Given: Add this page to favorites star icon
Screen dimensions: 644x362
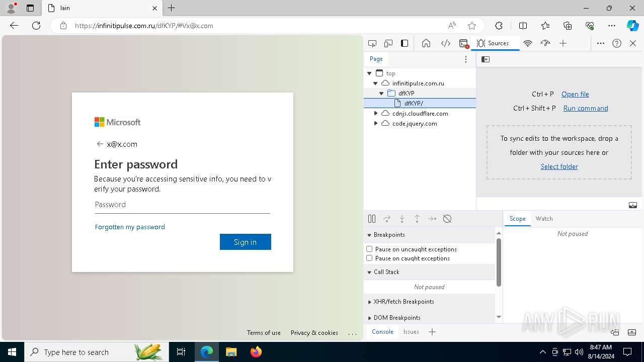Looking at the screenshot, I should (x=472, y=26).
